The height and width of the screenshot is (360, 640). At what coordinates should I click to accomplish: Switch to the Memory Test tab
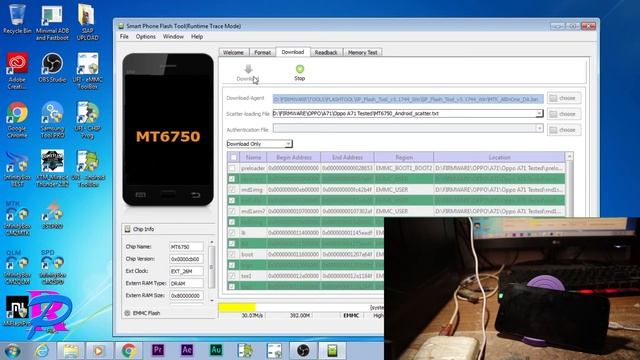(362, 53)
